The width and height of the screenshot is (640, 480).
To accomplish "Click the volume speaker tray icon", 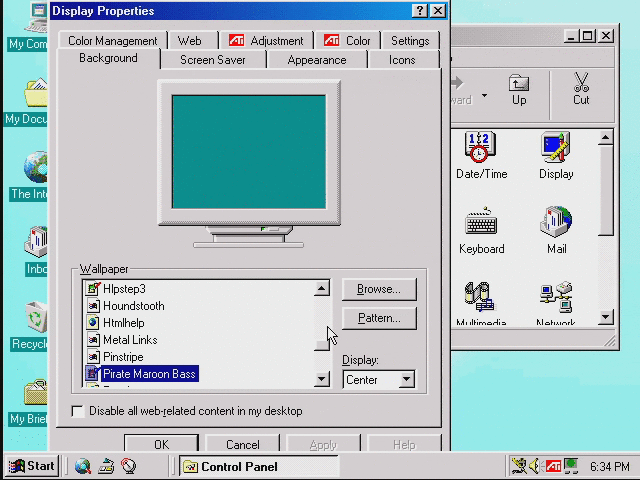I will 535,466.
